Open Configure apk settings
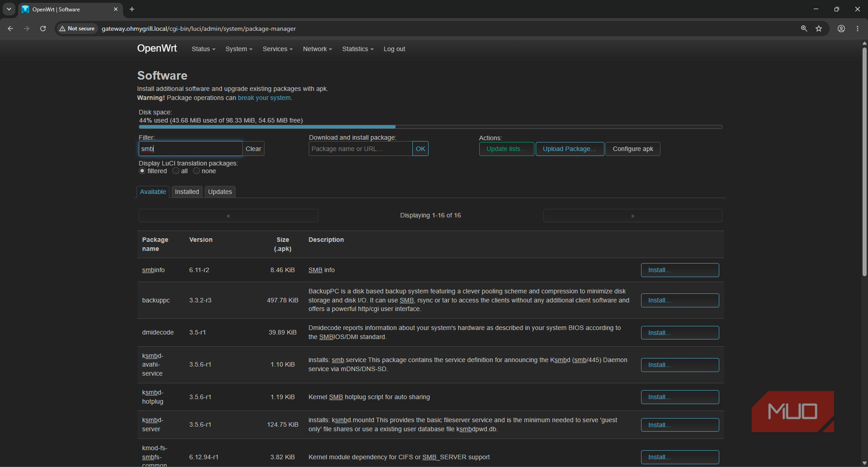Image resolution: width=868 pixels, height=467 pixels. click(633, 149)
